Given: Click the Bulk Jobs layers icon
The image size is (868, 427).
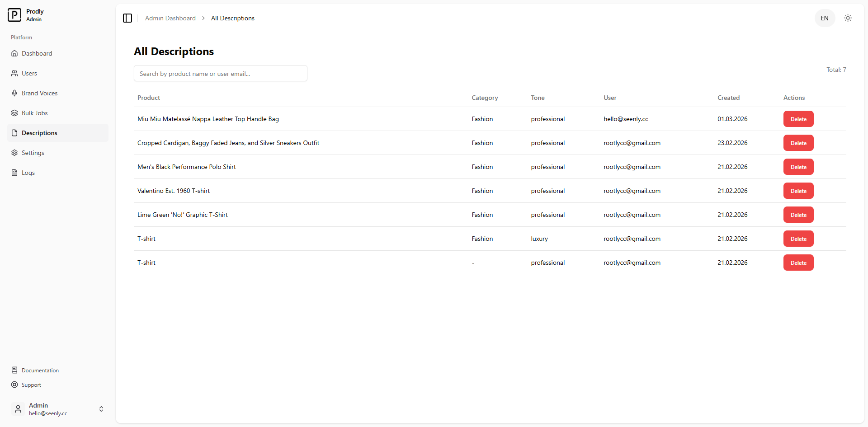Looking at the screenshot, I should pos(14,113).
